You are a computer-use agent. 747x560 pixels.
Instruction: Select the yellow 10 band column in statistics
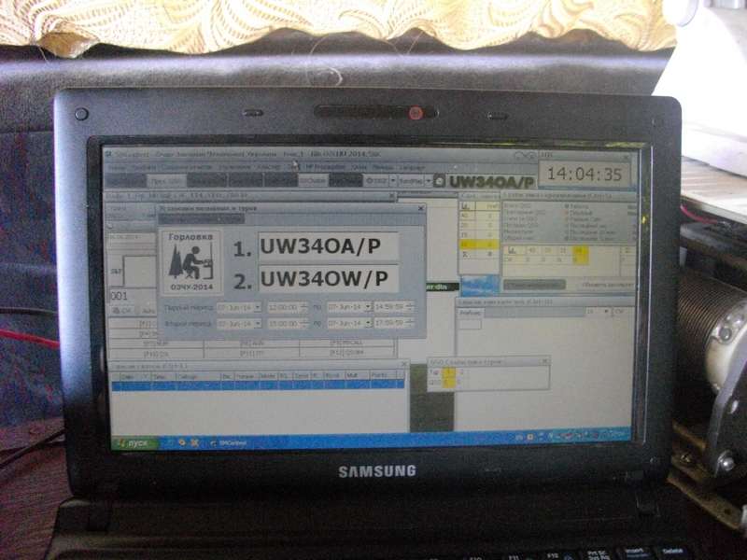pyautogui.click(x=580, y=255)
